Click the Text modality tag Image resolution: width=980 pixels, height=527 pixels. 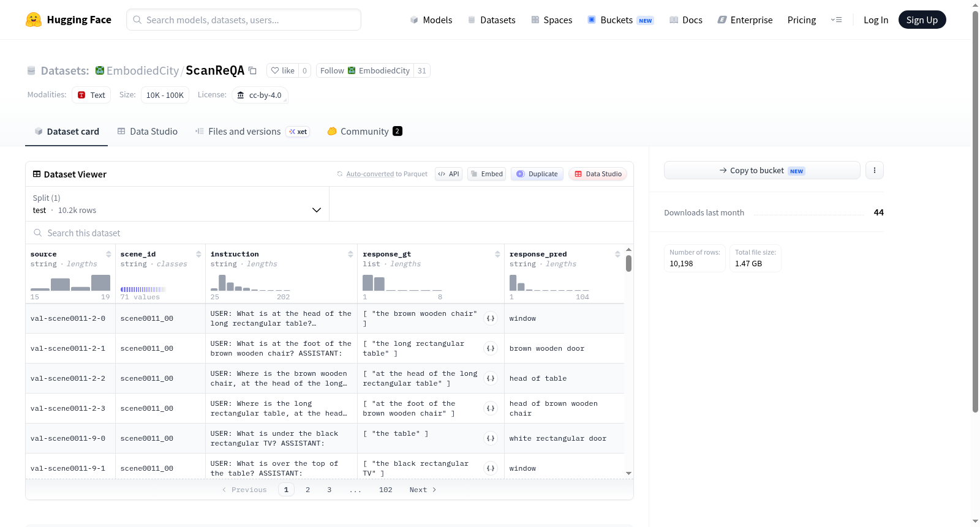point(91,95)
